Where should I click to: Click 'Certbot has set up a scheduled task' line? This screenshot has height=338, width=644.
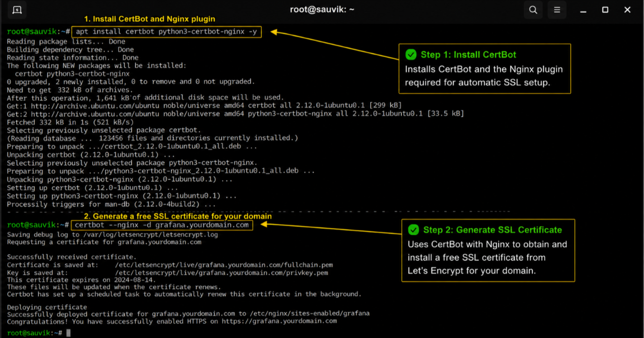pos(184,294)
